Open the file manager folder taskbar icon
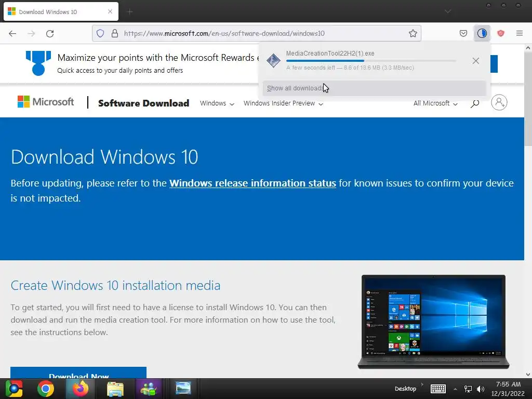Image resolution: width=532 pixels, height=399 pixels. (x=115, y=389)
